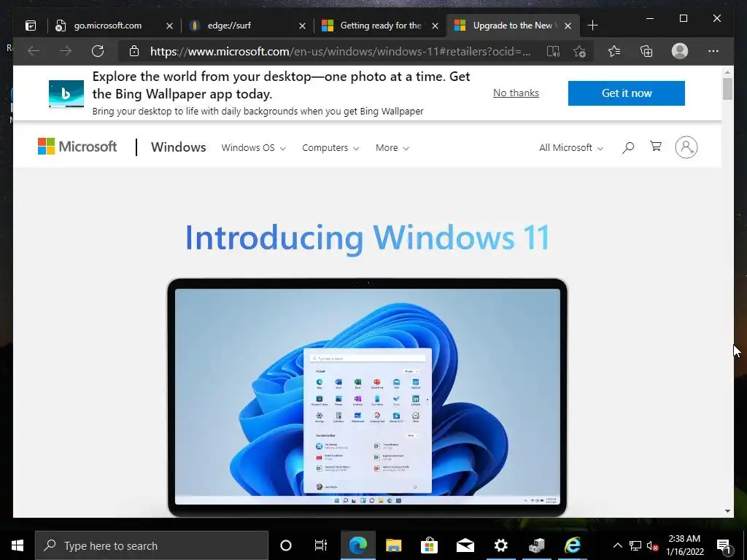Open Cortana circle in taskbar
The width and height of the screenshot is (747, 560).
[x=286, y=545]
